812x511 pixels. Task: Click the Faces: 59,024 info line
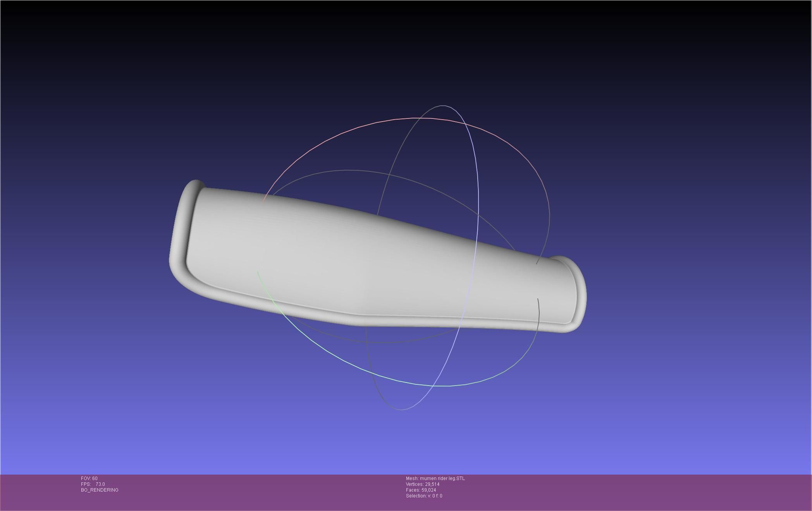pos(421,490)
